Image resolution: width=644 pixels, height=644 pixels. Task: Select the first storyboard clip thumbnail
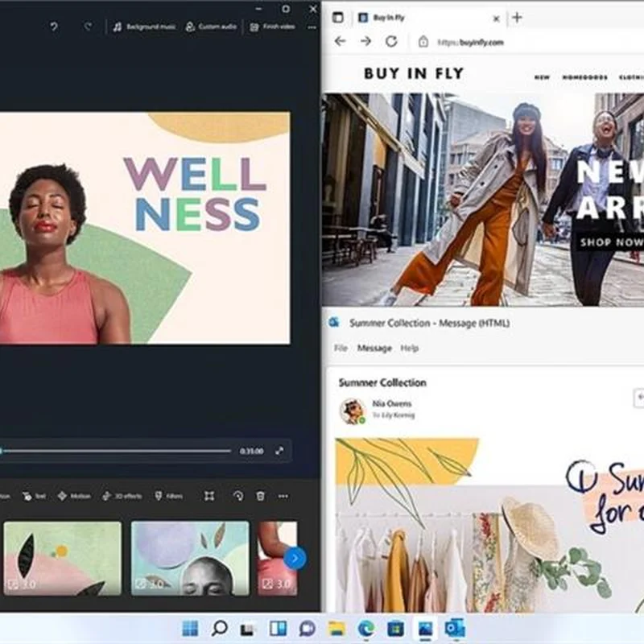62,558
